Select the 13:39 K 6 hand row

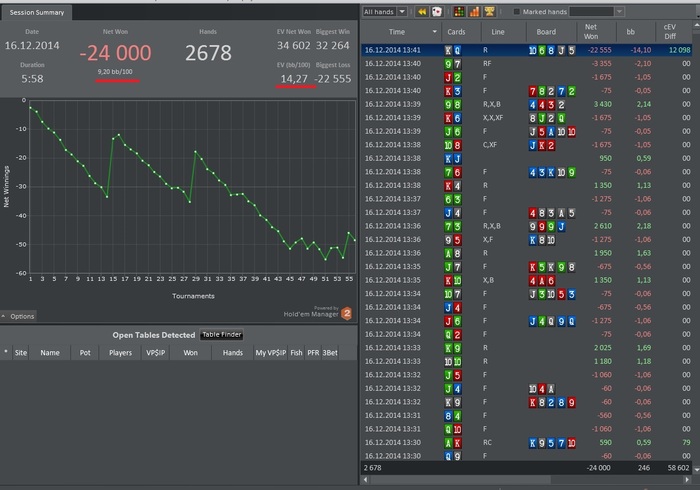(527, 118)
